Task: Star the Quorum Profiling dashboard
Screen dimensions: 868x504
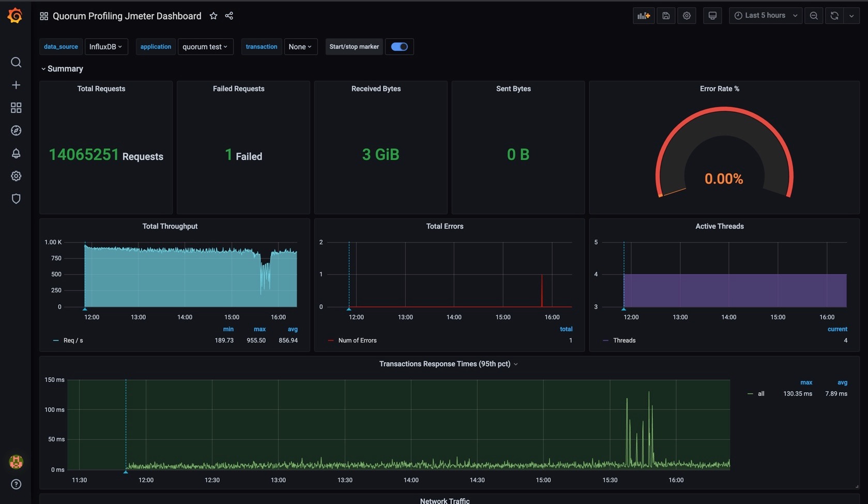Action: click(214, 16)
